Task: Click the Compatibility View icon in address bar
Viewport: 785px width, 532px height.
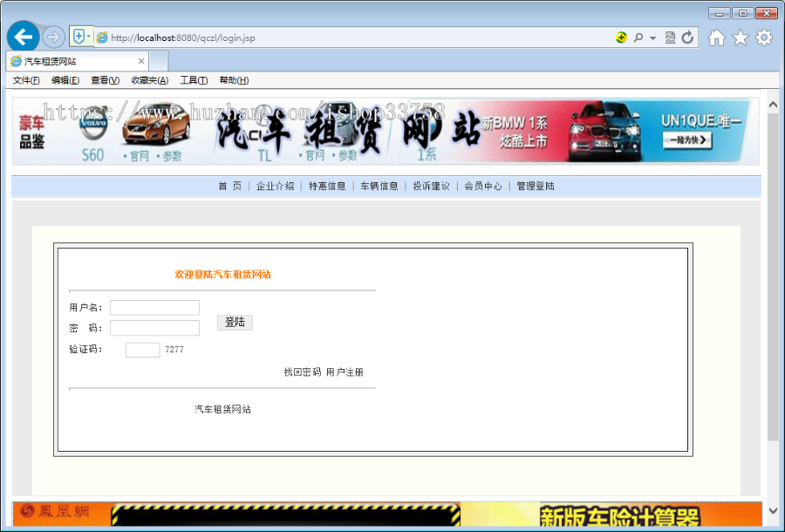Action: tap(671, 36)
